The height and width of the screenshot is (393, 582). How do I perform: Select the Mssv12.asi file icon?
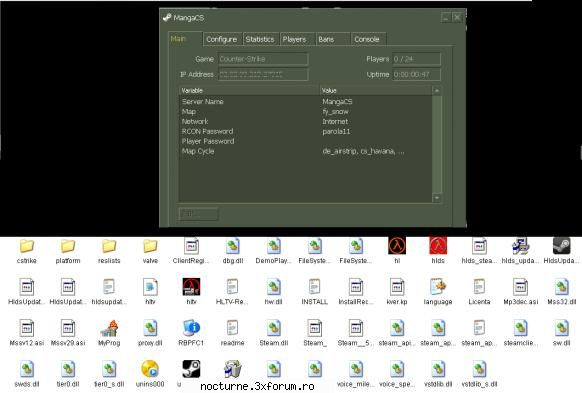(27, 328)
